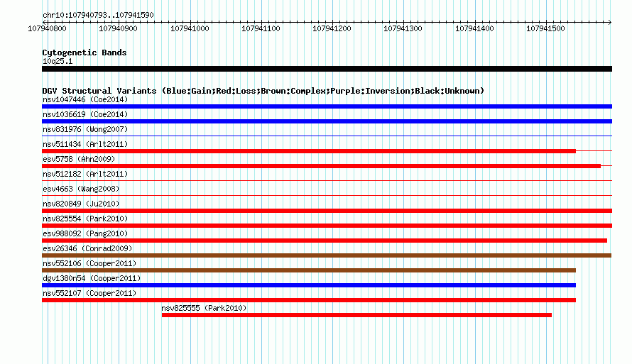Select variant label nsv552106 (Cooper2011)

point(89,263)
